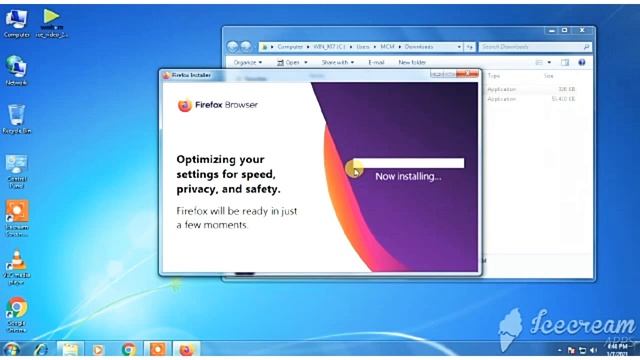Go back in the Explorer window
The height and width of the screenshot is (360, 640).
pyautogui.click(x=233, y=47)
